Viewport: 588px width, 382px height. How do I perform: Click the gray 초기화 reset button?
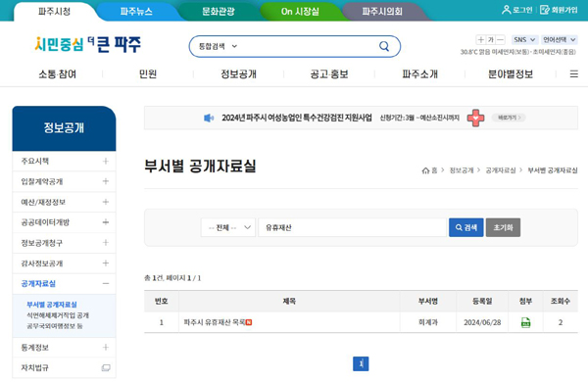pyautogui.click(x=503, y=227)
